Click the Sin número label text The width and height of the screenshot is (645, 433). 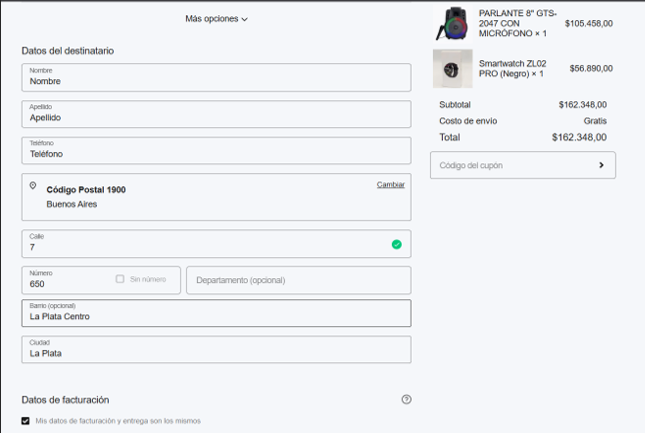(x=149, y=279)
